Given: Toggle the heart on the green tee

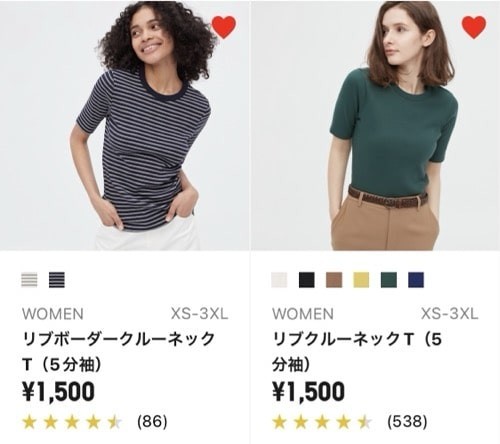Looking at the screenshot, I should [x=474, y=27].
